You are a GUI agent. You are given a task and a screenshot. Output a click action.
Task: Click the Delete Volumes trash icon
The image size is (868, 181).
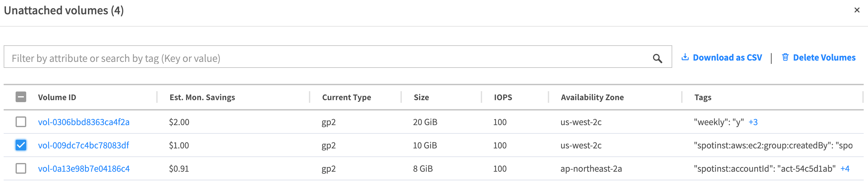(785, 58)
